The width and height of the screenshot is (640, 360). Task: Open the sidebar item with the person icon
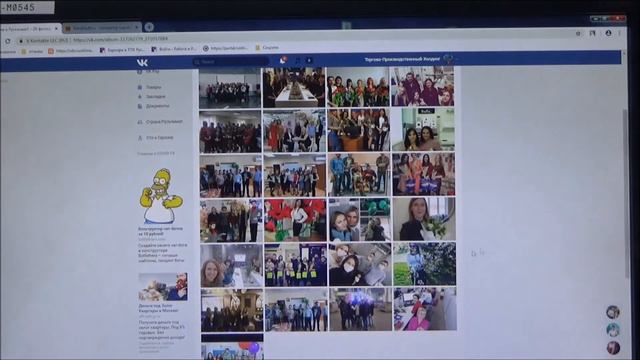156,138
